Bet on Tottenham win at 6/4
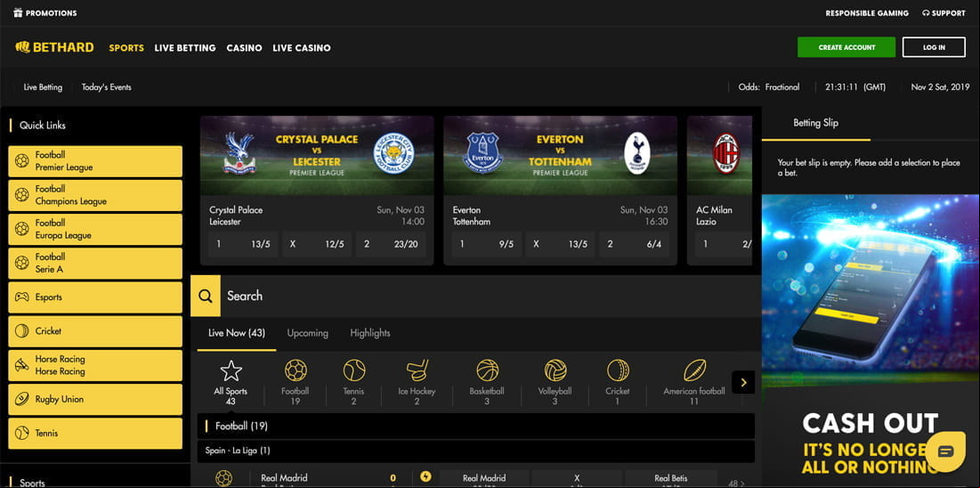Image resolution: width=980 pixels, height=488 pixels. click(x=635, y=245)
